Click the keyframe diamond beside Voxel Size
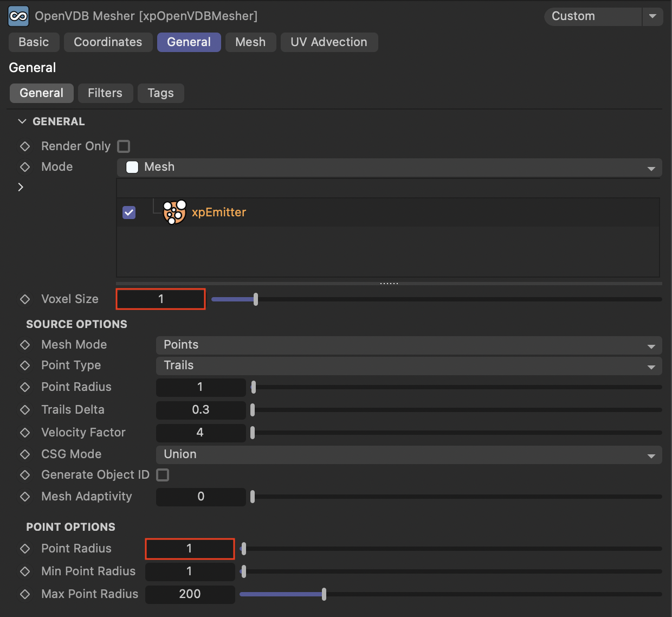 pos(25,299)
